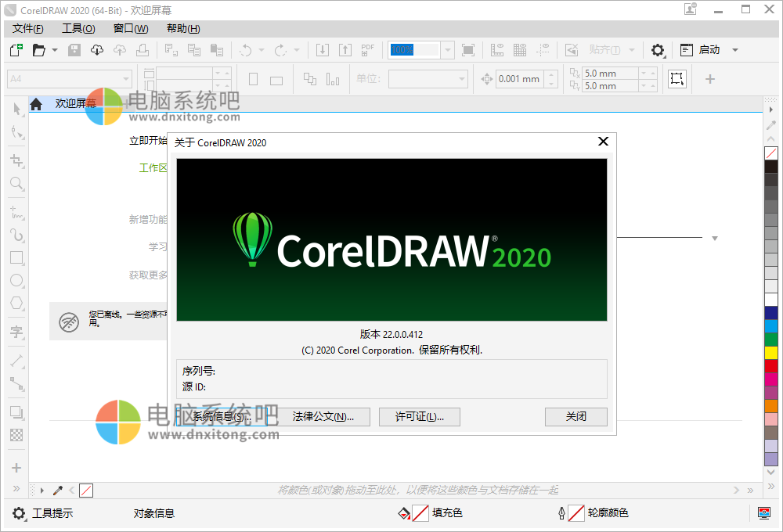The height and width of the screenshot is (532, 783).
Task: Toggle landscape page orientation
Action: [276, 80]
